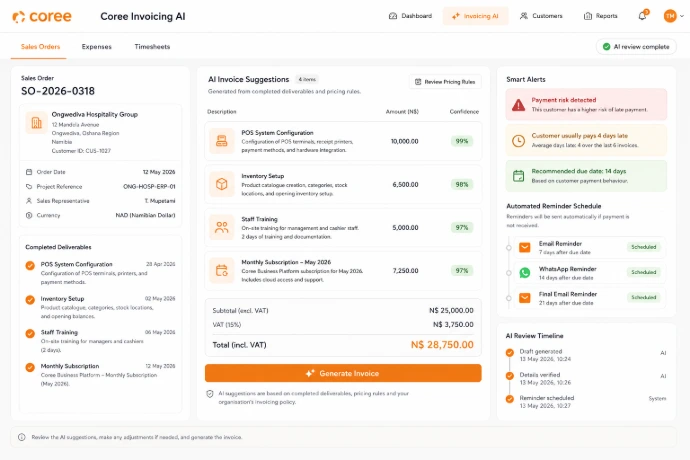Click the POS System Configuration suggestion icon
The width and height of the screenshot is (690, 460).
coord(222,141)
